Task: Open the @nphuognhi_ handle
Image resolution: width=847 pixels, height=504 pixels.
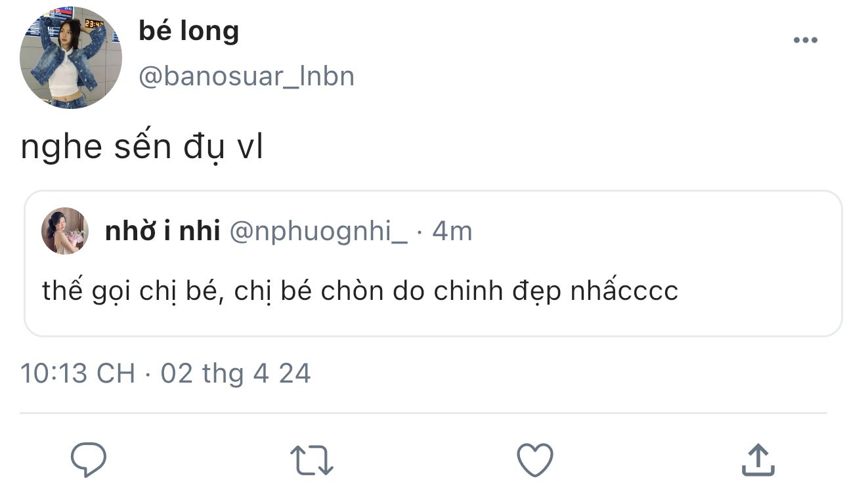Action: pyautogui.click(x=316, y=231)
